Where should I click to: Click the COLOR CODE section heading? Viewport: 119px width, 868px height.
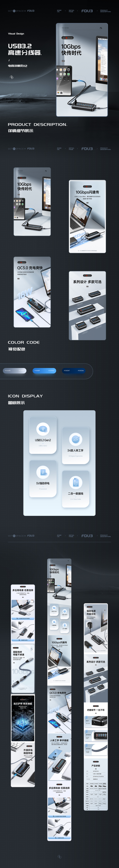coord(24,342)
